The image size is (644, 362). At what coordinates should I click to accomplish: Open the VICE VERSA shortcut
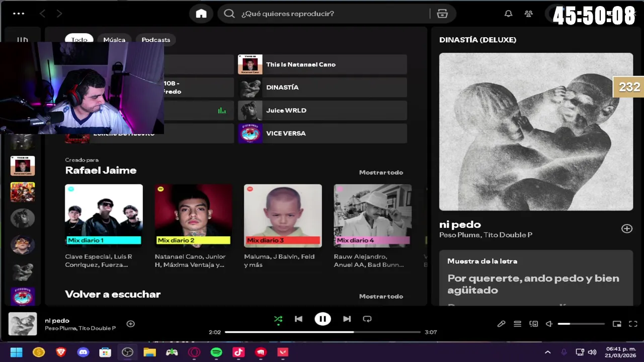pos(323,133)
